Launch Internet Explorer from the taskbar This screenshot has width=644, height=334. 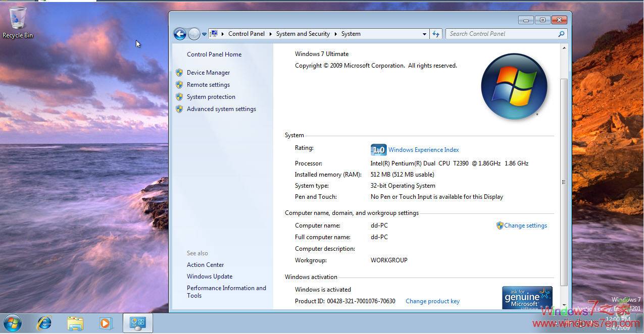pyautogui.click(x=44, y=322)
